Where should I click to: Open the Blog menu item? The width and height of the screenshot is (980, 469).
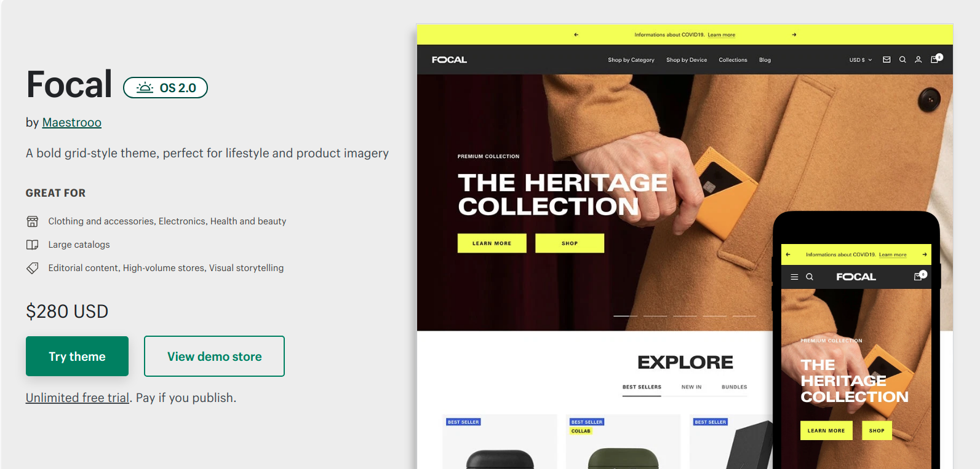pos(765,60)
